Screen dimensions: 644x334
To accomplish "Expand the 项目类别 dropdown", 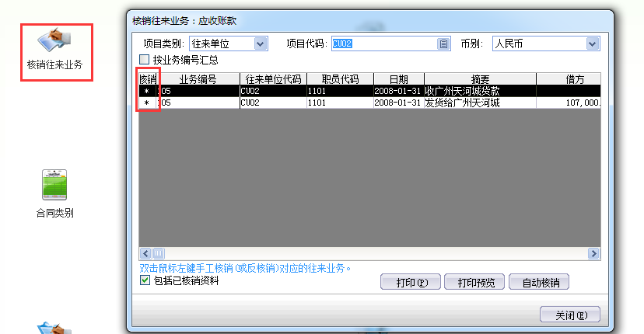I will point(260,44).
